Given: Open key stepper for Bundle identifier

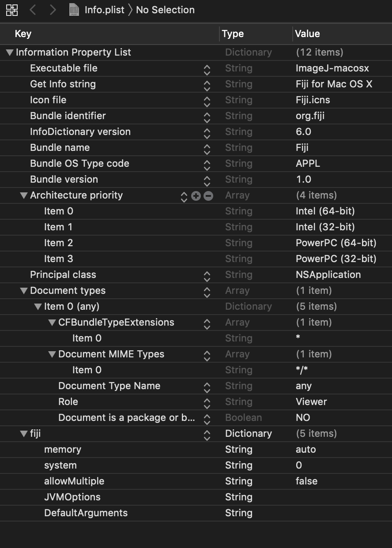Looking at the screenshot, I should click(x=207, y=116).
